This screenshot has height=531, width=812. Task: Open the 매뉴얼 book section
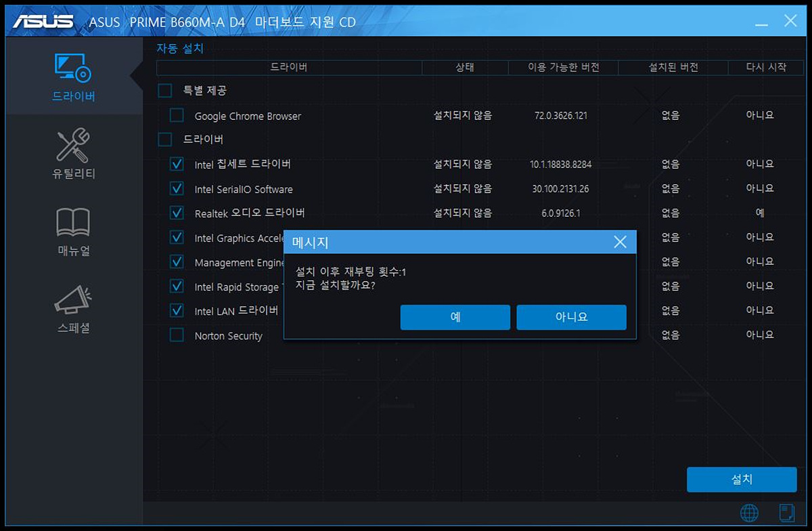coord(73,232)
